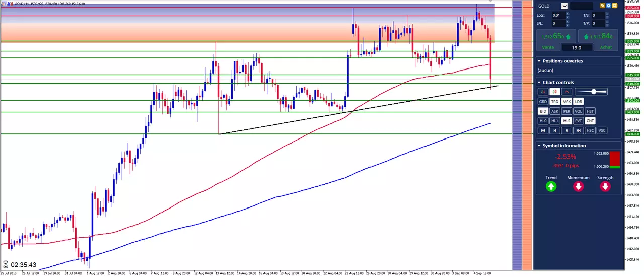Click the Vente sell button
644x277 pixels.
555,39
